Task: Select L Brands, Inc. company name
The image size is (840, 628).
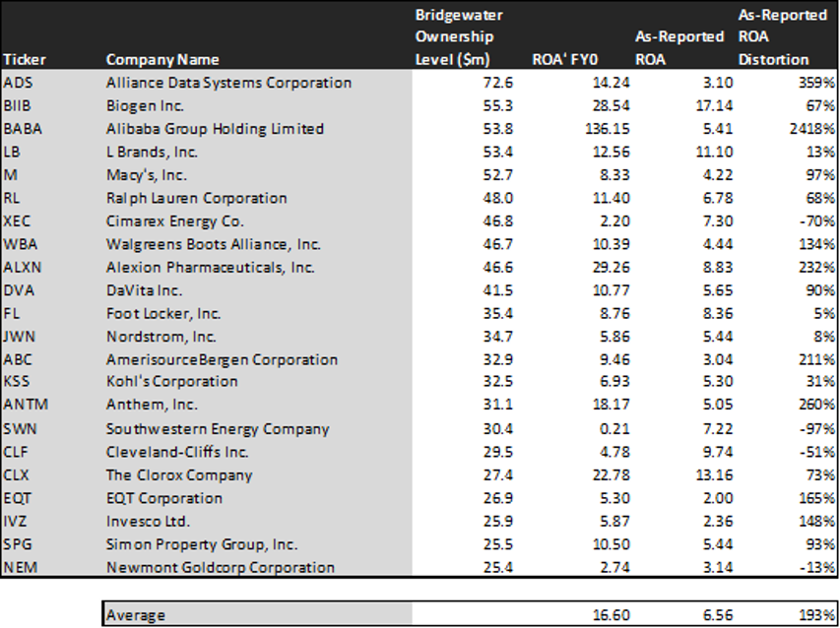Action: [152, 152]
